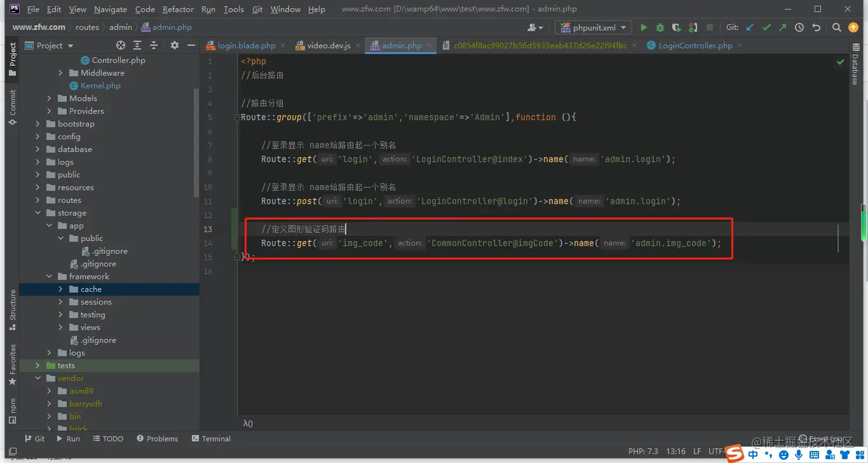Collapse the framework folder
Viewport: 868px width, 463px height.
[x=50, y=277]
